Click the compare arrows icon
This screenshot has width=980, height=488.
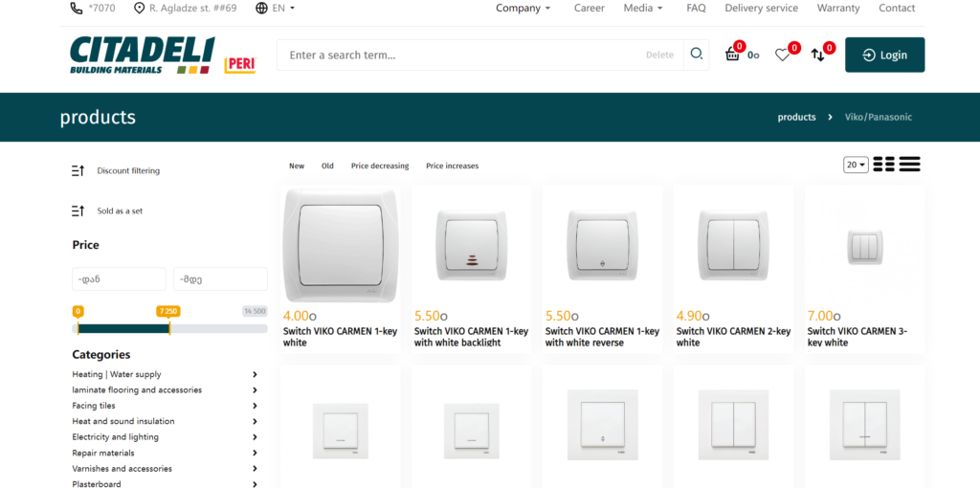(818, 55)
